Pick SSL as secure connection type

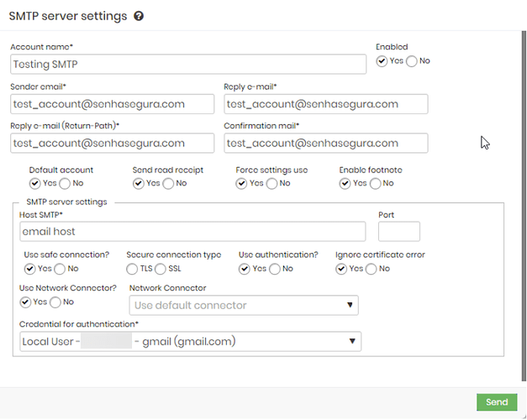pos(161,269)
